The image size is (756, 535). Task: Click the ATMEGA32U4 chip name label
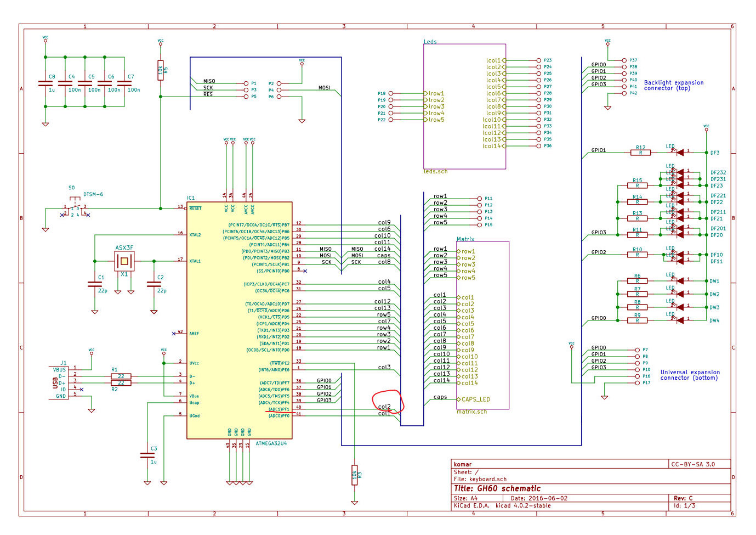point(271,443)
